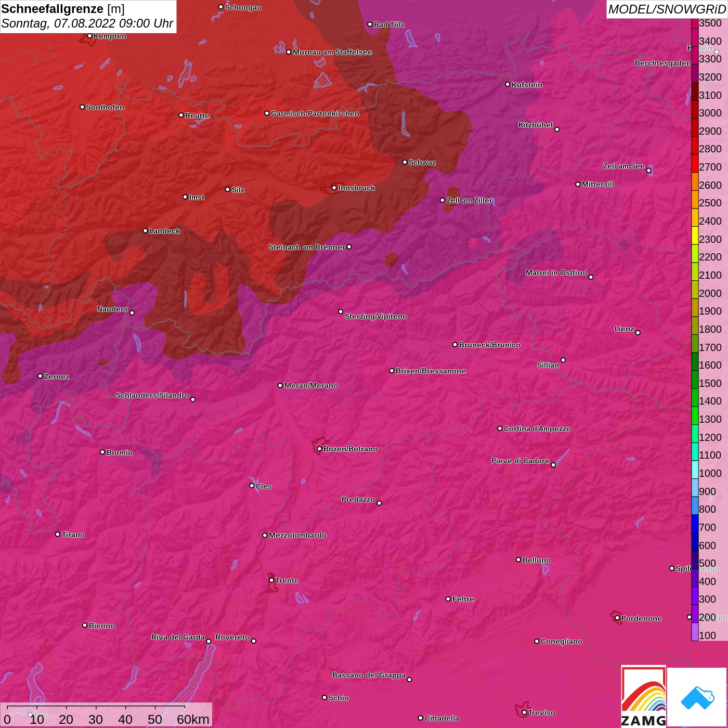Viewport: 728px width, 728px height.
Task: Select the 3100 m dark red swatch
Action: (x=695, y=91)
